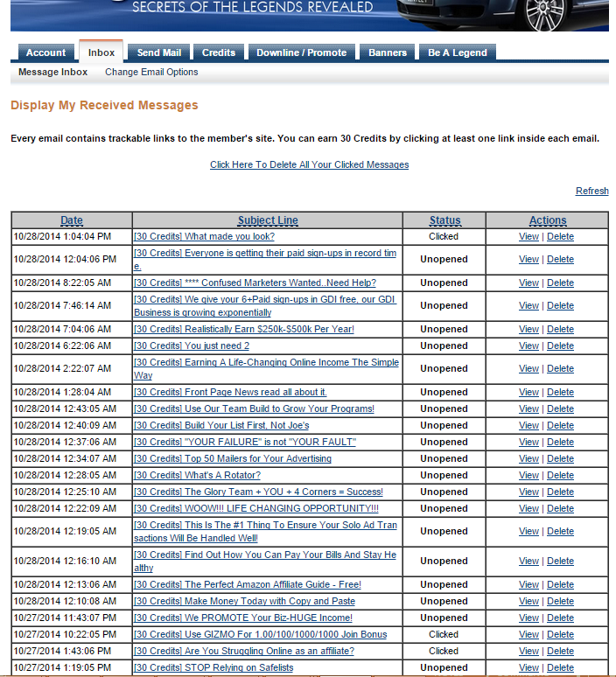Delete the 'STOP Relying on Safelists' message

coord(560,668)
